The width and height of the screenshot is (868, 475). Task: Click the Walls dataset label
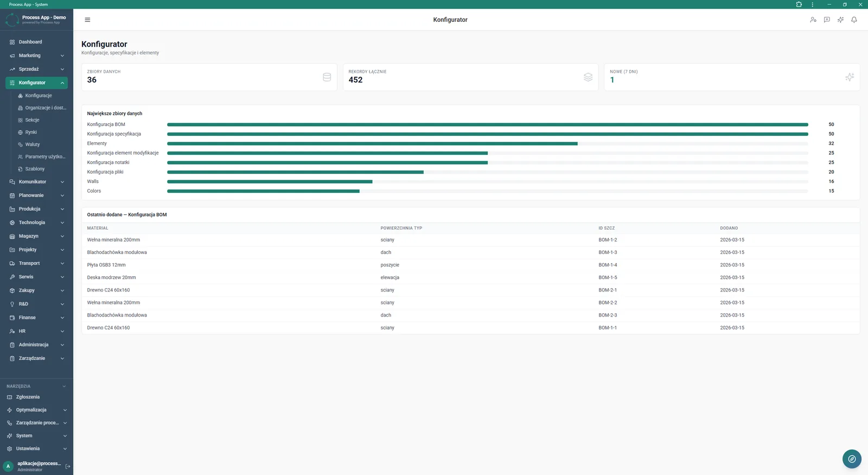pyautogui.click(x=93, y=181)
